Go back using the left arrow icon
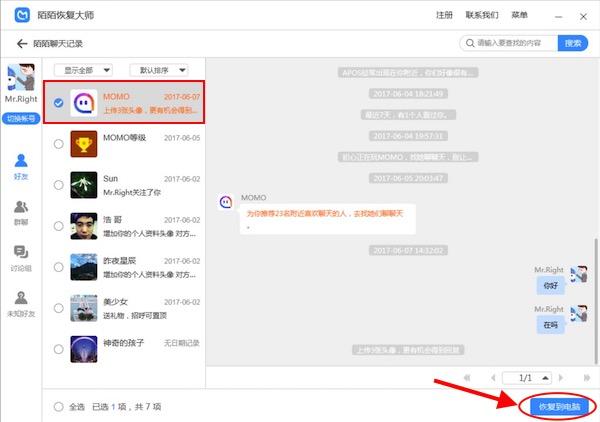This screenshot has width=600, height=422. coord(22,44)
